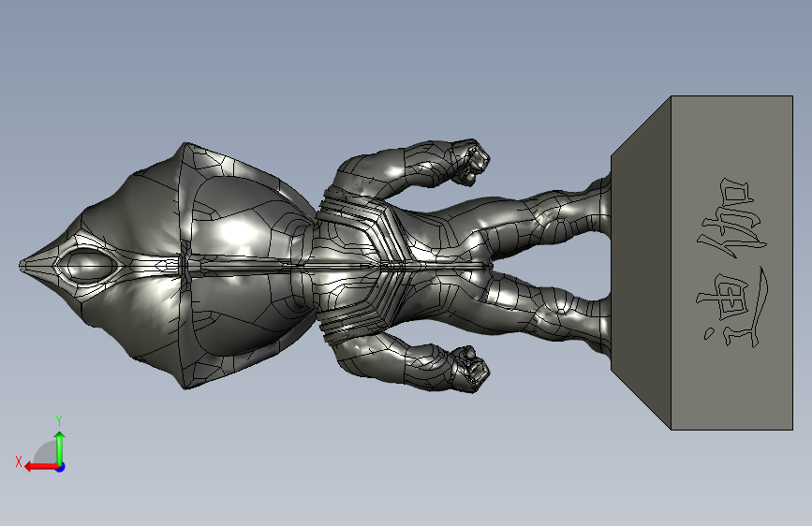Click the green Y axis arrow of triad
Image resolution: width=812 pixels, height=526 pixels.
(x=60, y=447)
